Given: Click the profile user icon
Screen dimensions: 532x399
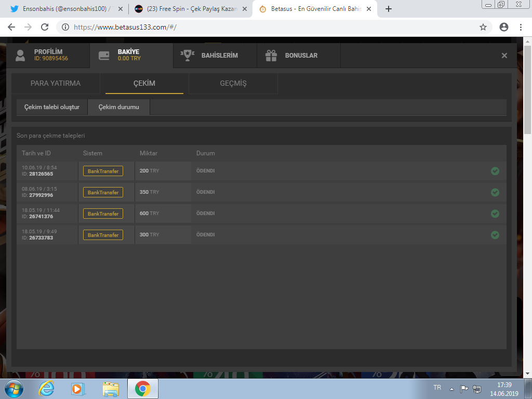Looking at the screenshot, I should (x=20, y=55).
